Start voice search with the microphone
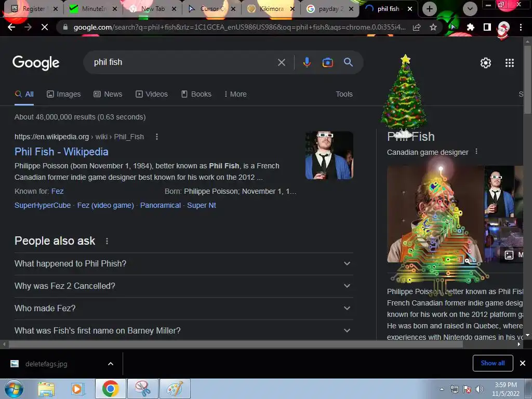The height and width of the screenshot is (399, 532). coord(307,62)
